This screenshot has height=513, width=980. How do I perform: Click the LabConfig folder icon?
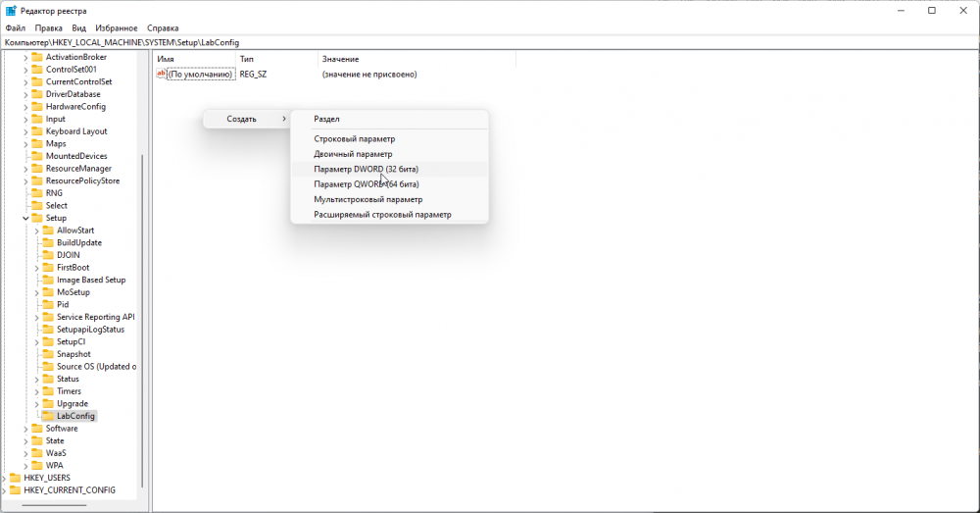[x=48, y=416]
